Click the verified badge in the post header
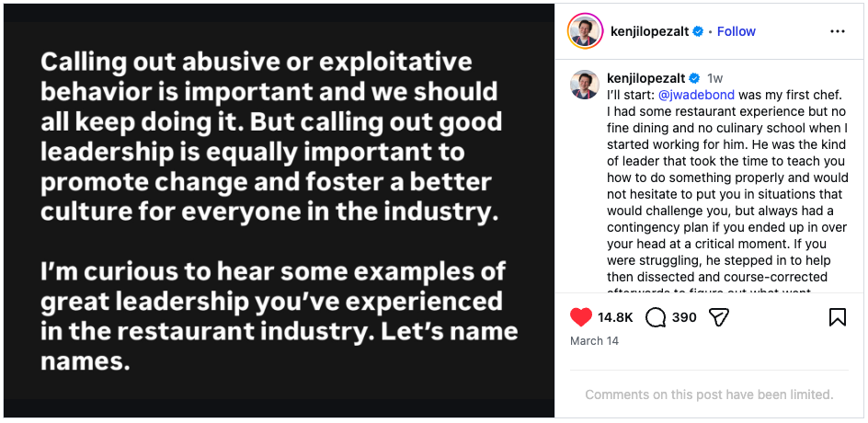868x423 pixels. click(x=698, y=31)
